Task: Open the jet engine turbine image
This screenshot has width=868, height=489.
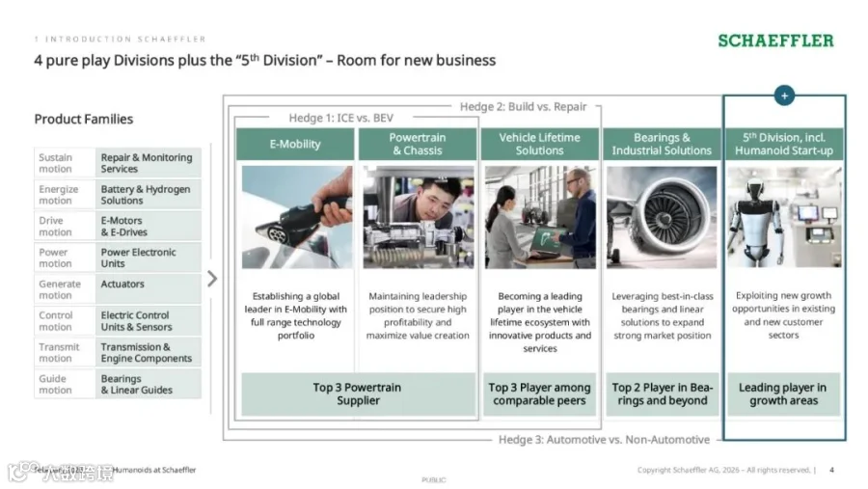Action: click(662, 217)
